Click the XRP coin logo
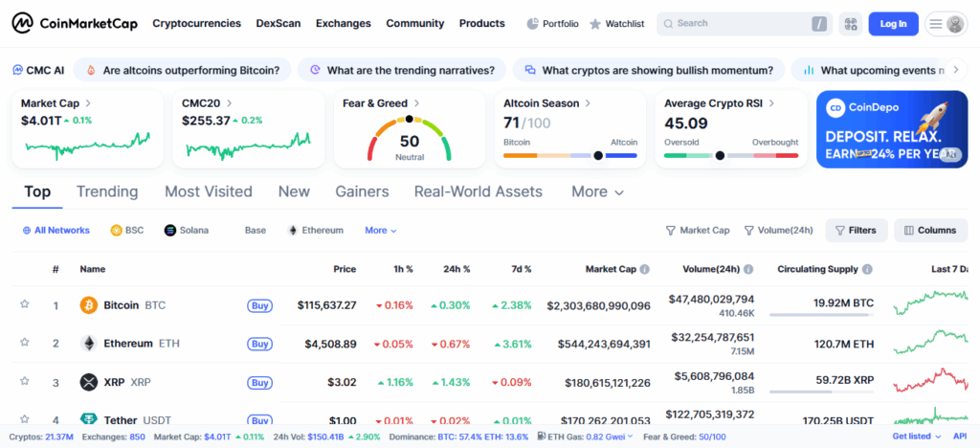Viewport: 980px width, 448px height. pyautogui.click(x=89, y=382)
